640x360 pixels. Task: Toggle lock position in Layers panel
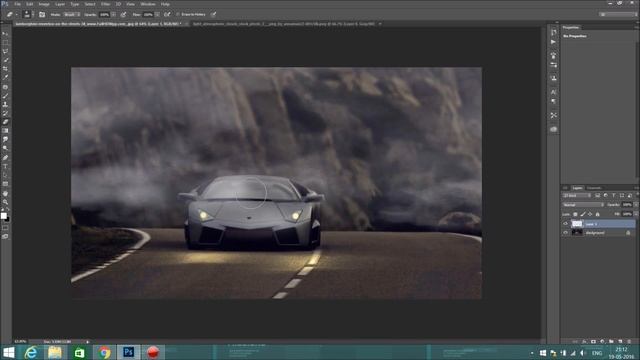(590, 214)
